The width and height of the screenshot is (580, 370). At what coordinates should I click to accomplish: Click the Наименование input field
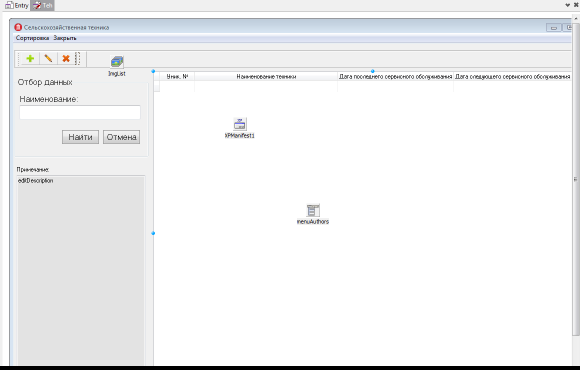tap(80, 112)
